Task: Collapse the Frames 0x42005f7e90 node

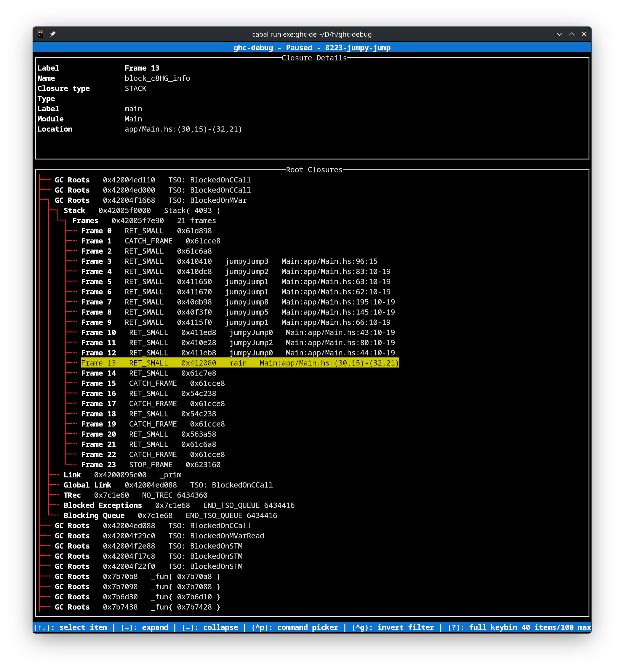Action: coord(144,221)
